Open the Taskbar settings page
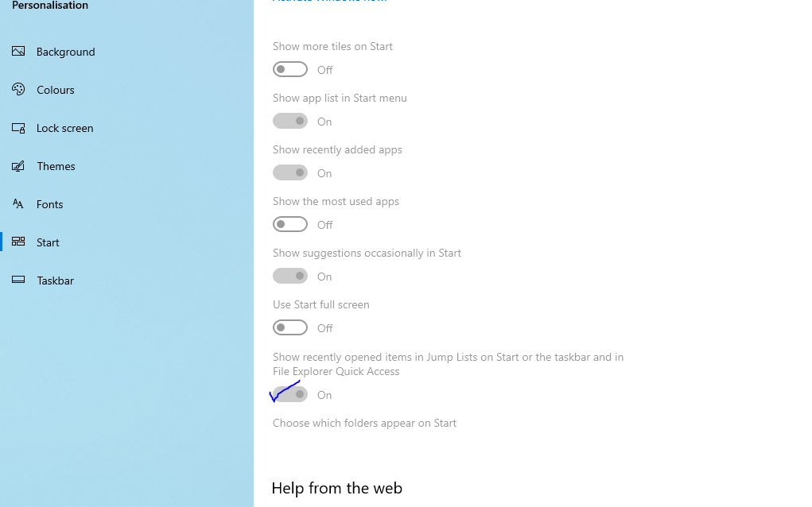 point(55,281)
